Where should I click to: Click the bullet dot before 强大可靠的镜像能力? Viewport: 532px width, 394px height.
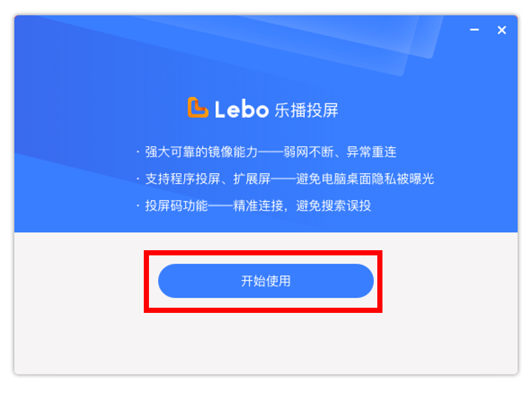pos(138,152)
